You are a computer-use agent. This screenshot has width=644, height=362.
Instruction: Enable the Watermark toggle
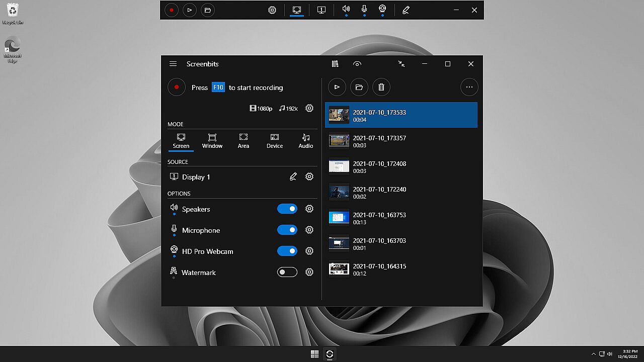[287, 272]
